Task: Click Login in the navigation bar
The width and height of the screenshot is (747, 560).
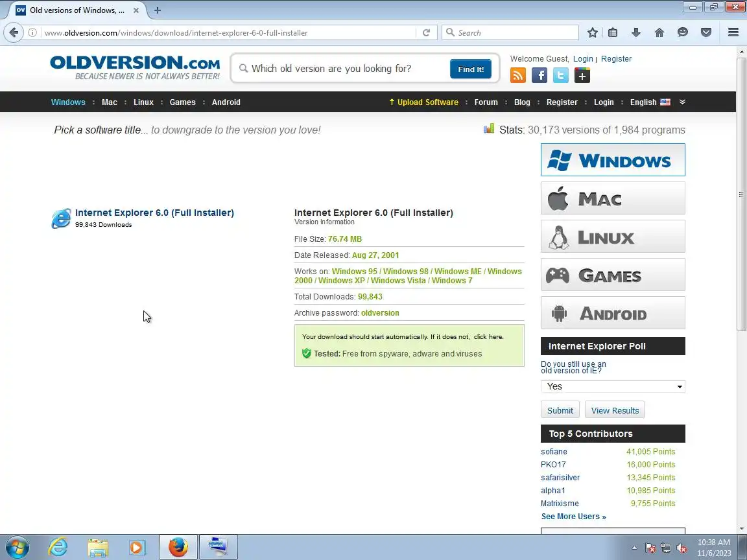Action: click(604, 102)
